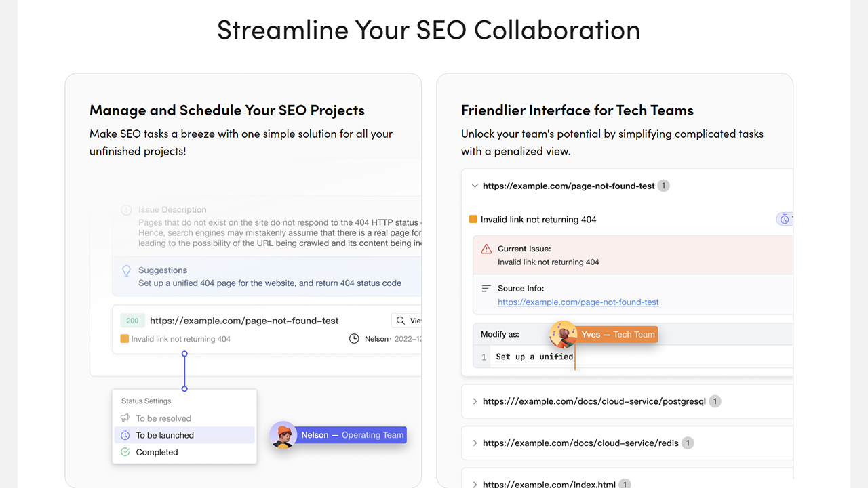This screenshot has width=868, height=488.
Task: Expand the cloud-service/postgresql URL row
Action: click(x=475, y=401)
